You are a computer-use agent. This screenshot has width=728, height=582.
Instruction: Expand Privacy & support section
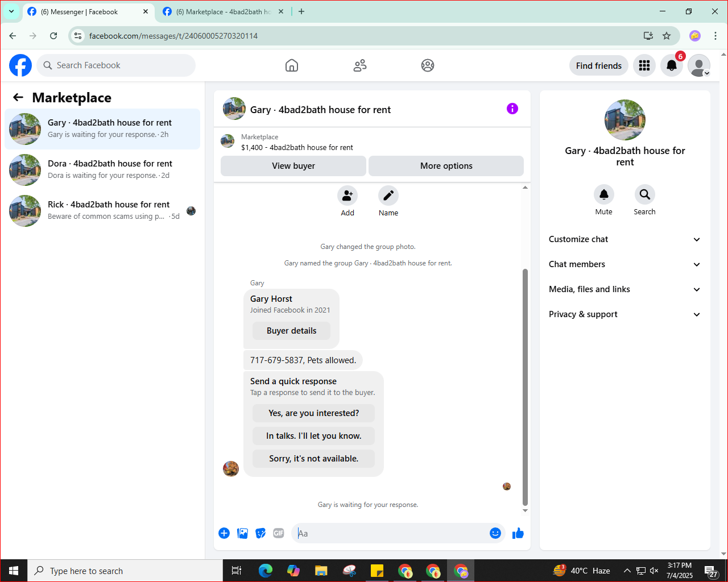click(x=625, y=314)
